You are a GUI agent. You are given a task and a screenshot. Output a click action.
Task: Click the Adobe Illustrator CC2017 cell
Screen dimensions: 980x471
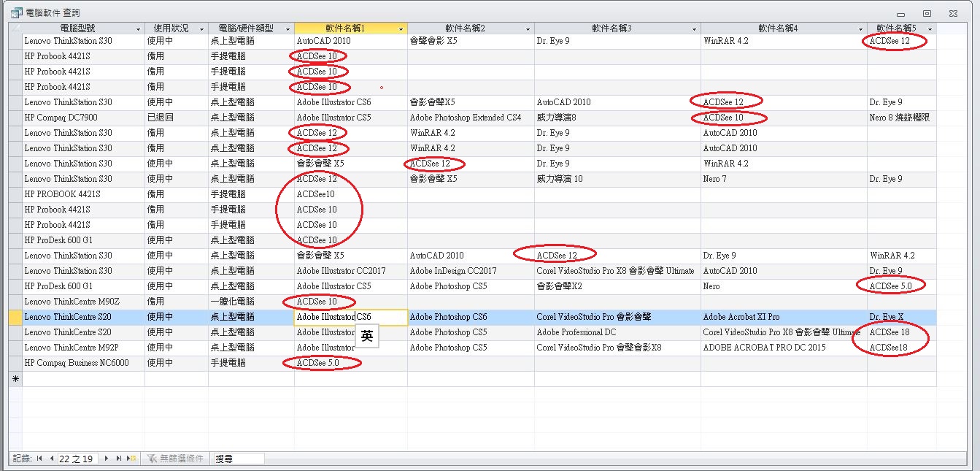[351, 271]
